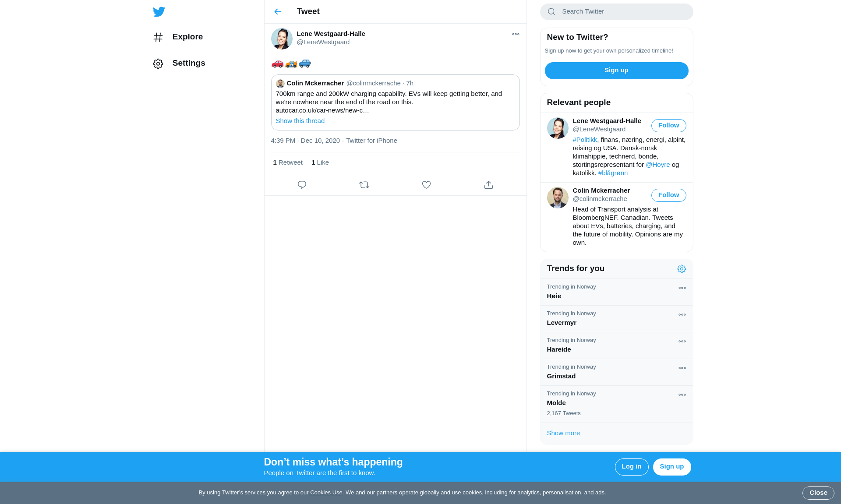Click the @Hoyre mention
Screen dimensions: 841x504
tap(657, 165)
